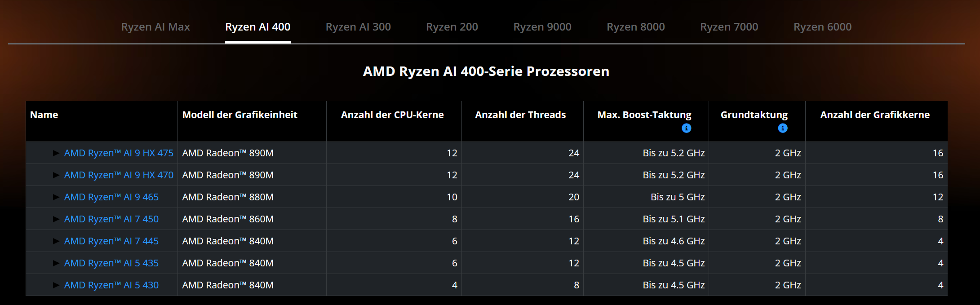Expand the AMD Ryzen AI 9 HX 475 row
This screenshot has width=980, height=305.
56,153
